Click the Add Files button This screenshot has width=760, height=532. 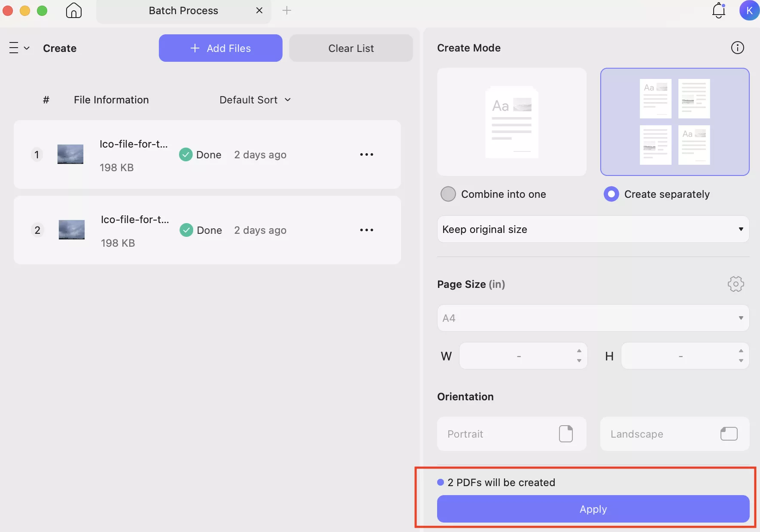coord(220,48)
